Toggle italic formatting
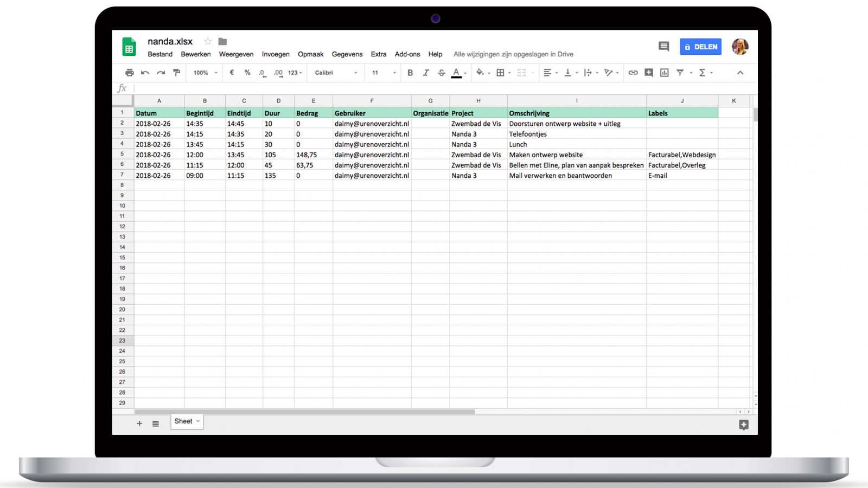Image resolution: width=868 pixels, height=488 pixels. (426, 73)
